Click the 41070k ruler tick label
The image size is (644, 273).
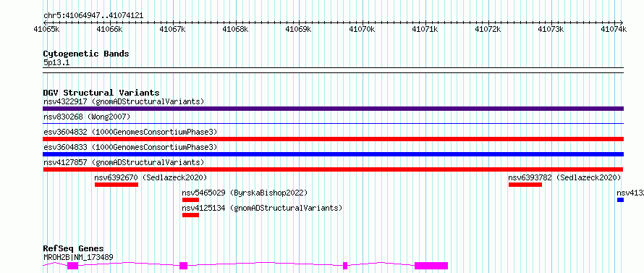click(x=362, y=29)
